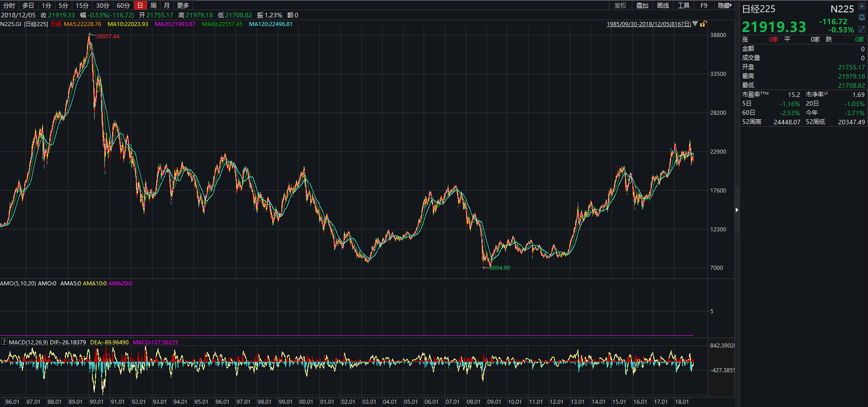Screen dimensions: 868x407
Task: Toggle the orange padlock on date range
Action: click(x=703, y=24)
